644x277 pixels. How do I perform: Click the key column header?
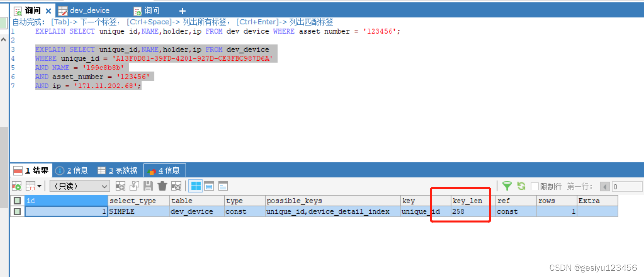click(425, 201)
